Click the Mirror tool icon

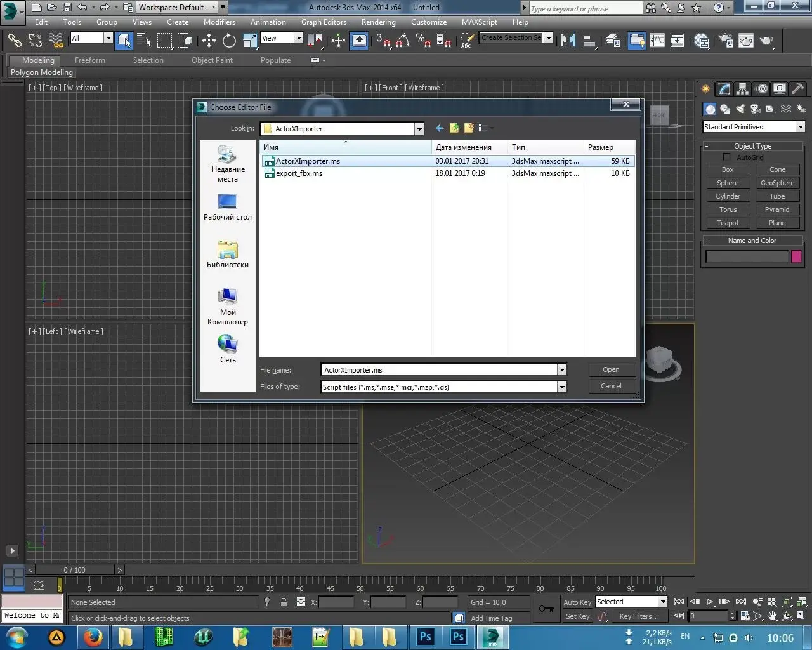click(x=568, y=41)
